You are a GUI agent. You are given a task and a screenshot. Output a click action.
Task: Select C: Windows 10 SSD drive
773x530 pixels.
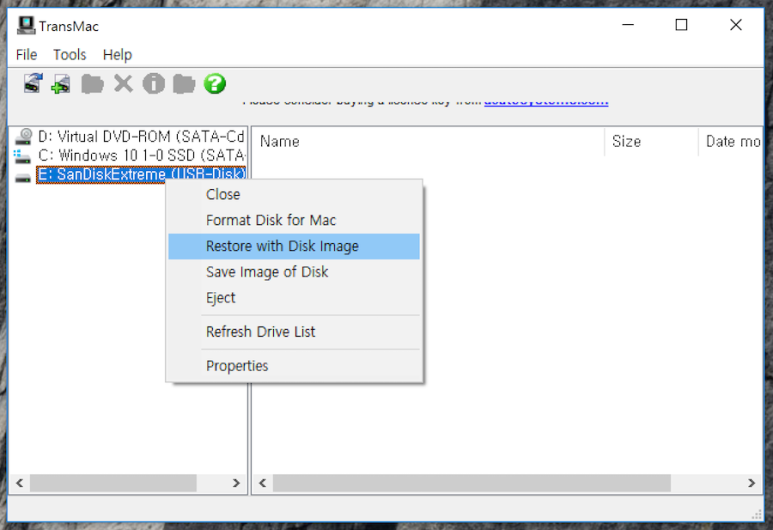click(141, 155)
